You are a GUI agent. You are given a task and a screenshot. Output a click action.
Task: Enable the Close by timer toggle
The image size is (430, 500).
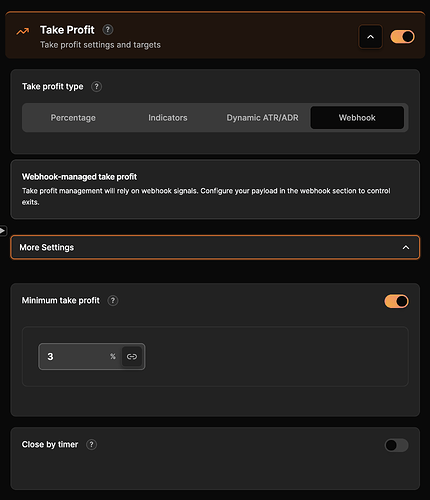tap(396, 445)
